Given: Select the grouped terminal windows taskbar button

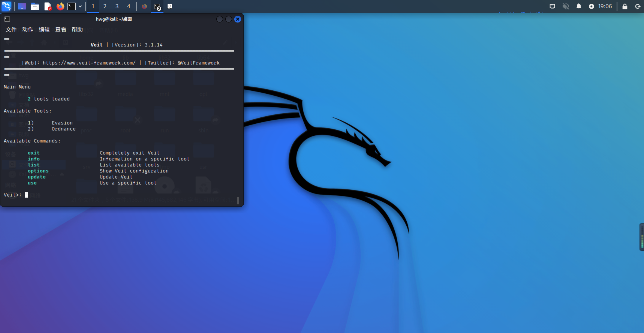Looking at the screenshot, I should click(157, 6).
